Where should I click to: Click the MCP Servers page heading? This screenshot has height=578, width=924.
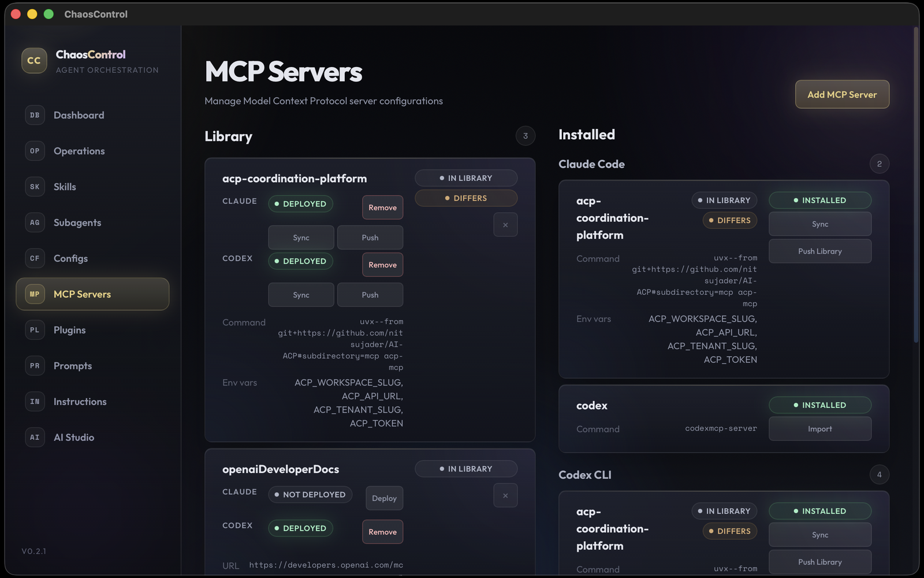click(284, 72)
